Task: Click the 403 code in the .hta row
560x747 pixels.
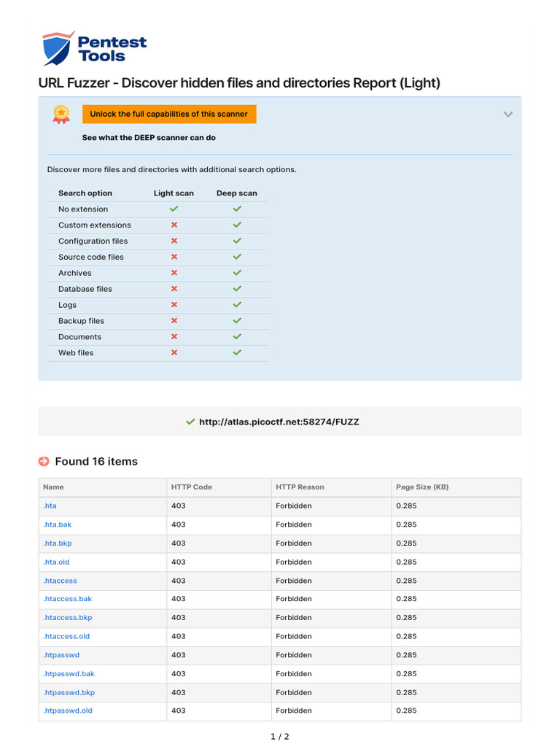Action: click(178, 506)
